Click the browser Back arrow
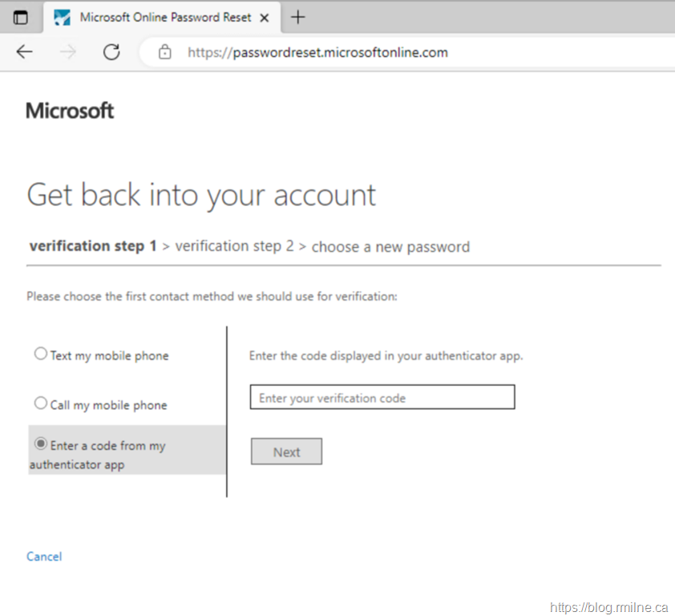Screen dimensions: 675x616 (25, 52)
